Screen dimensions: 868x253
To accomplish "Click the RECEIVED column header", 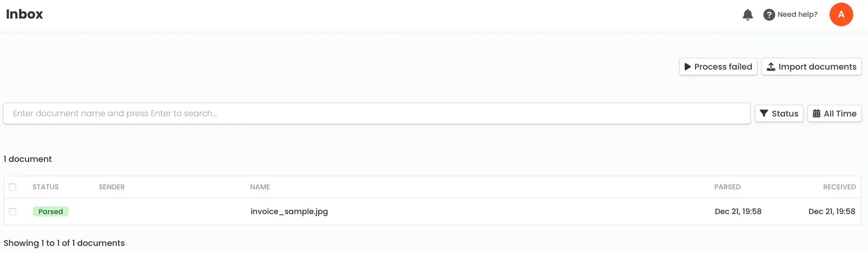I will 839,187.
